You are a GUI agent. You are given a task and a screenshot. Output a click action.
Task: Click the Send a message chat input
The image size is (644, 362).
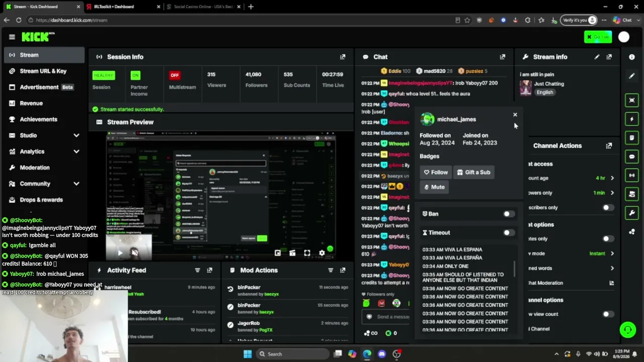coord(386,317)
